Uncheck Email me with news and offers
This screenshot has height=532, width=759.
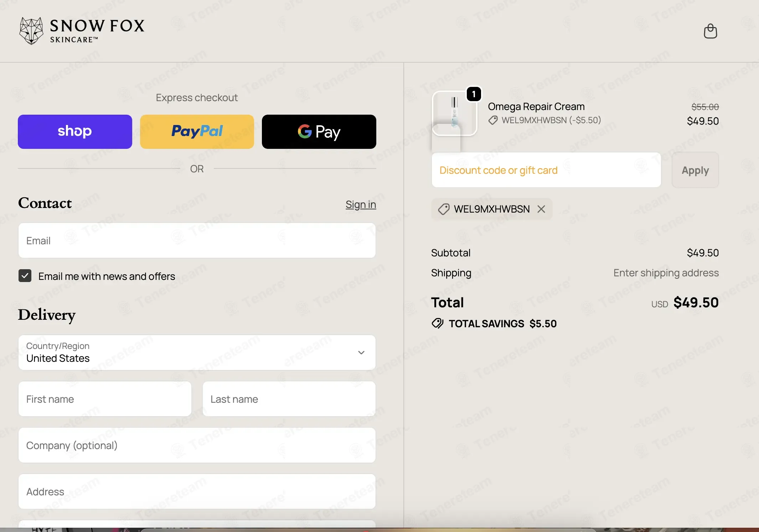pos(25,276)
